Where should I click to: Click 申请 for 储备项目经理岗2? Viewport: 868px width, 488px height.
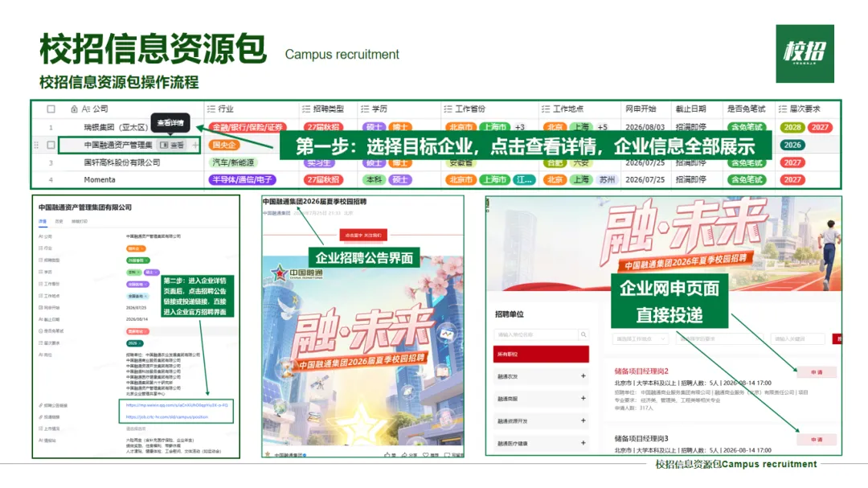click(817, 372)
